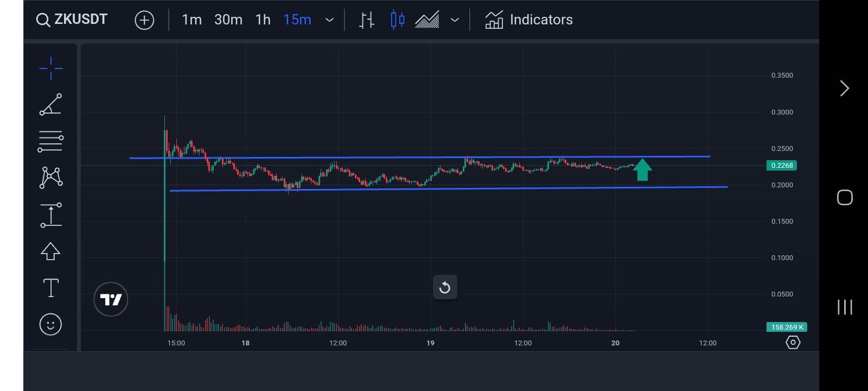
Task: Select the 15m timeframe
Action: [297, 20]
